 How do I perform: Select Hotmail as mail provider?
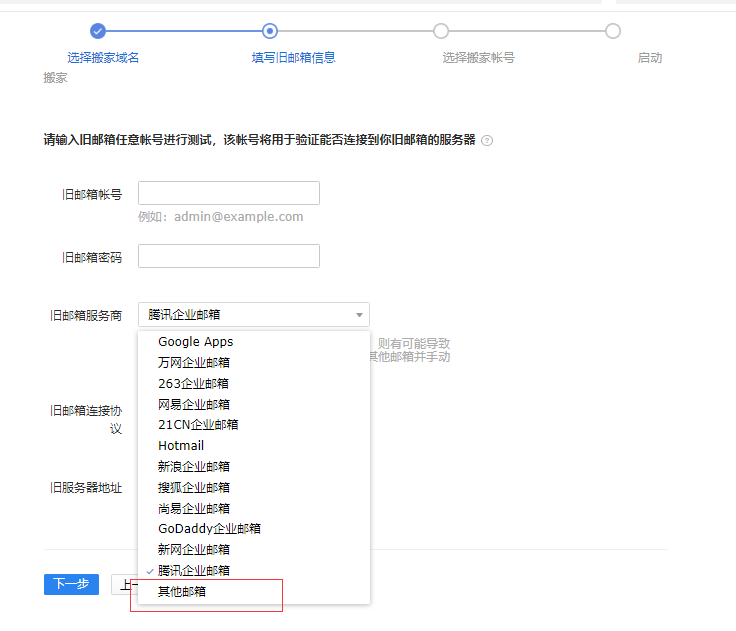pyautogui.click(x=181, y=445)
